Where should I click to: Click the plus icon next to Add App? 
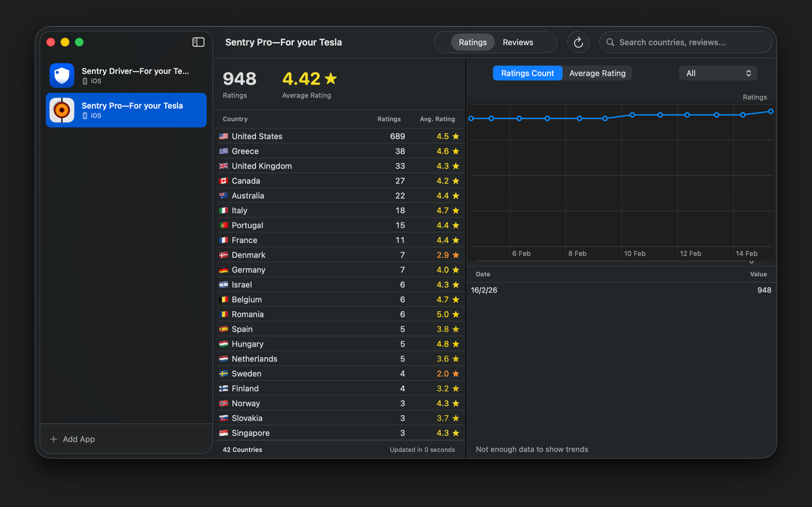pos(54,439)
